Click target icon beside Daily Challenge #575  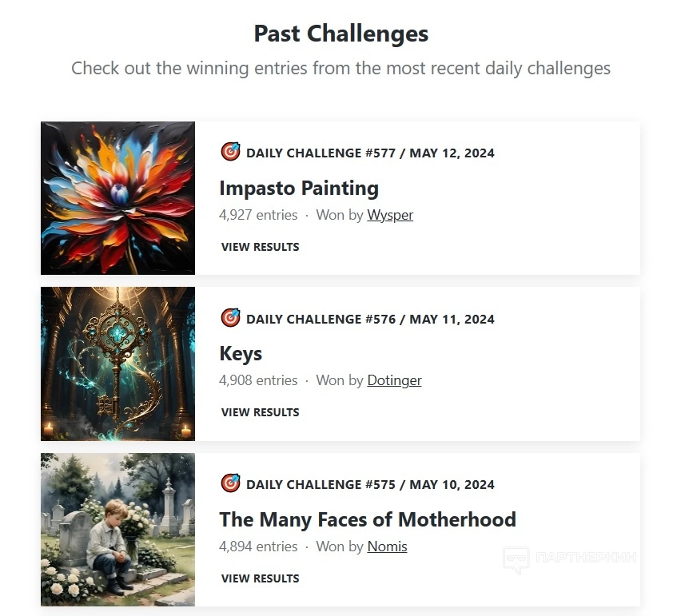230,483
